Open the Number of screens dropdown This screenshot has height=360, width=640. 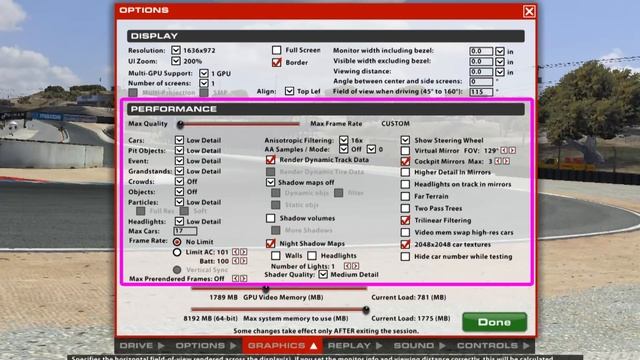pos(204,83)
